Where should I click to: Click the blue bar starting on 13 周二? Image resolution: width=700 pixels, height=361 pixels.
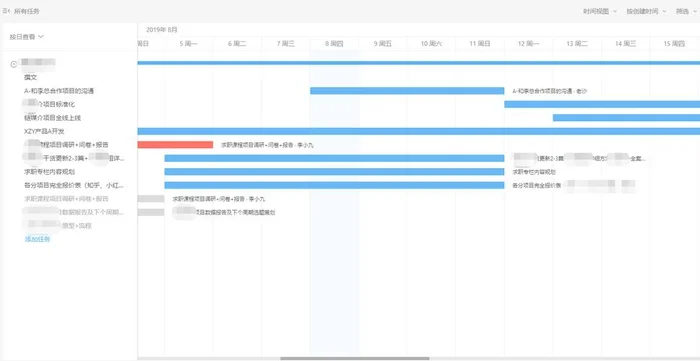click(x=626, y=117)
